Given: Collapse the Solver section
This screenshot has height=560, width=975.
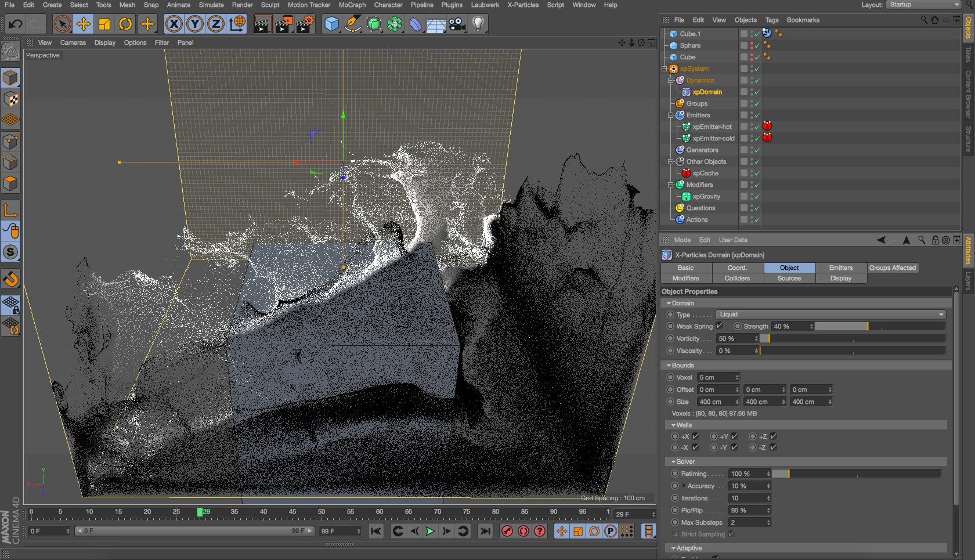Looking at the screenshot, I should click(x=673, y=462).
